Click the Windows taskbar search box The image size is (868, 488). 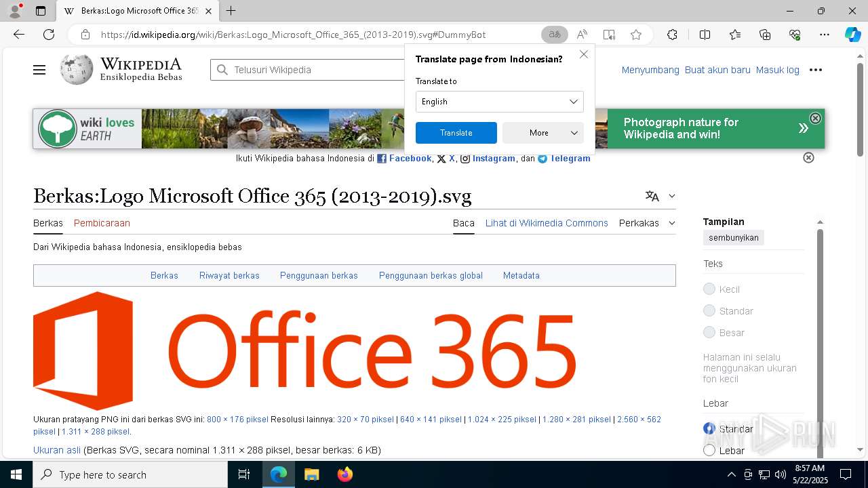(x=130, y=474)
